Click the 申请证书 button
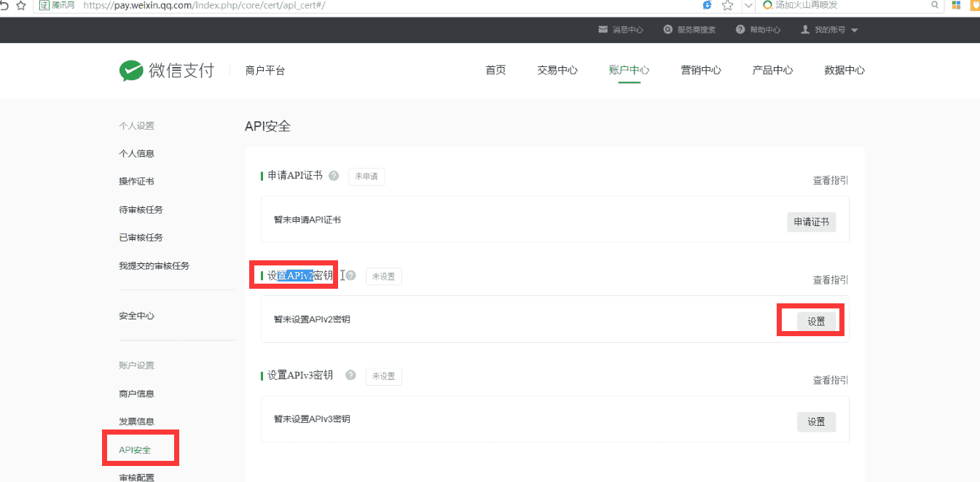 coord(811,222)
